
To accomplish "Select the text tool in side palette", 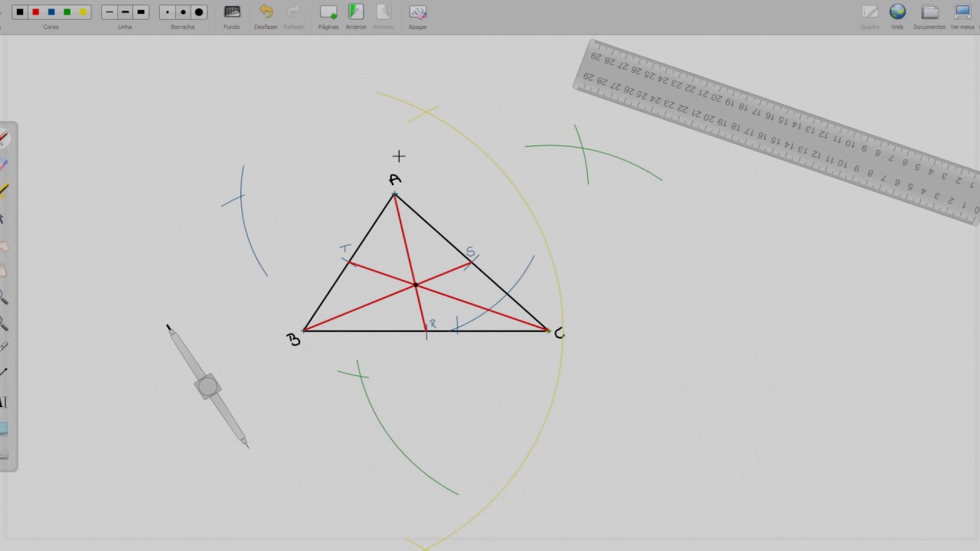I will coord(4,403).
